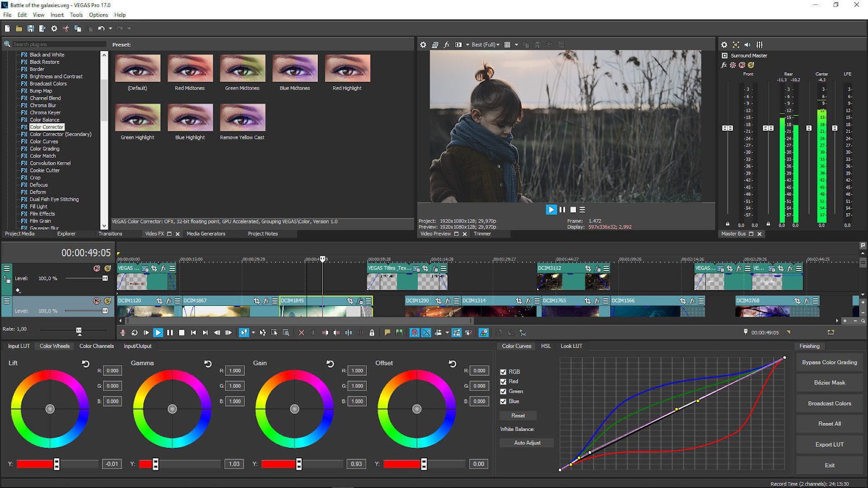868x488 pixels.
Task: Expand the undo history dropdown arrow
Action: pos(111,28)
